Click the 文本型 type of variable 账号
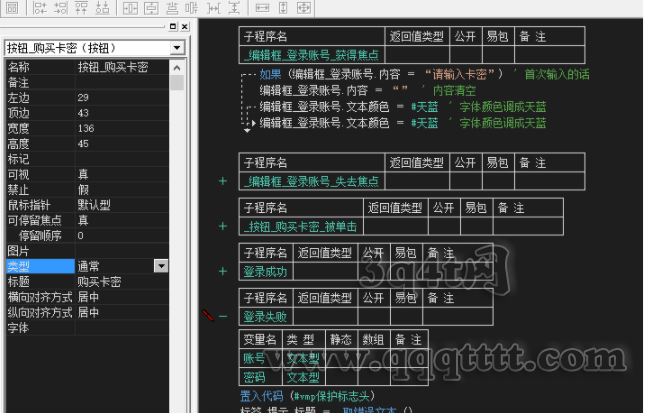The width and height of the screenshot is (646, 413). (x=303, y=358)
